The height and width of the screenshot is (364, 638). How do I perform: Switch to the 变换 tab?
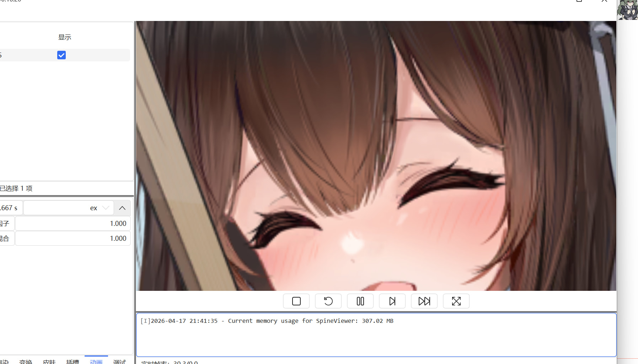(26, 361)
